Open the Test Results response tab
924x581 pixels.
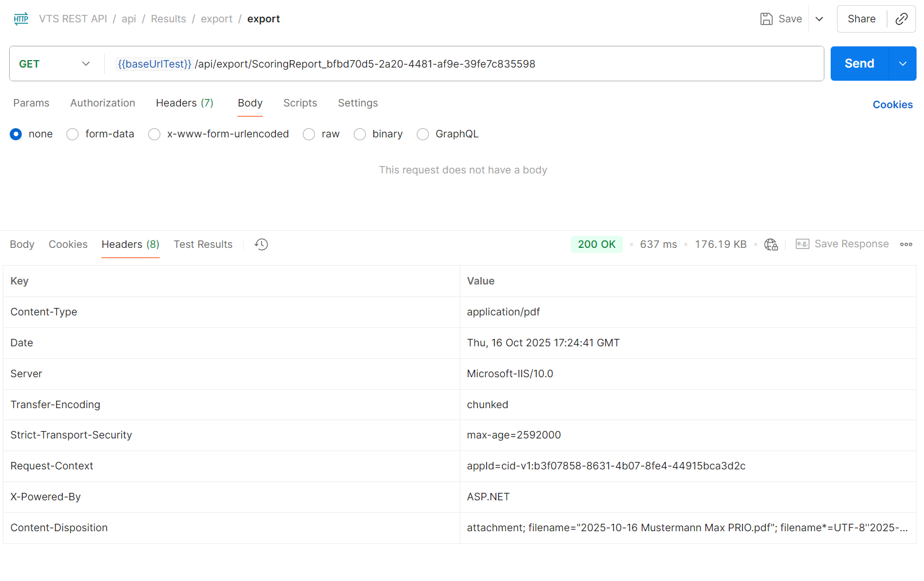(203, 244)
